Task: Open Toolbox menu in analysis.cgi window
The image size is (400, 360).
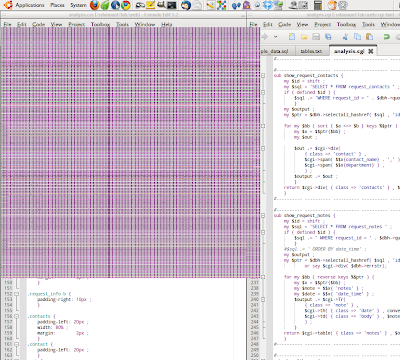Action: tap(346, 24)
